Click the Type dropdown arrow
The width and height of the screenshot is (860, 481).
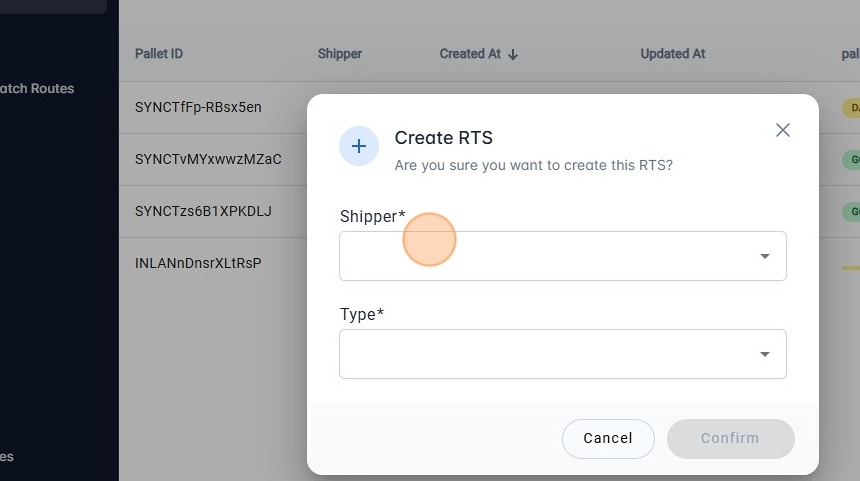(765, 354)
